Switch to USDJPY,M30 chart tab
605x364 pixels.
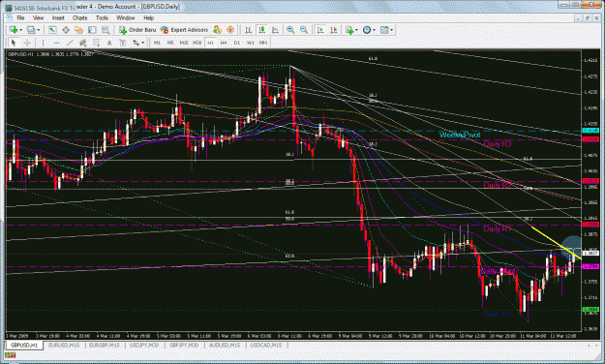(x=144, y=345)
